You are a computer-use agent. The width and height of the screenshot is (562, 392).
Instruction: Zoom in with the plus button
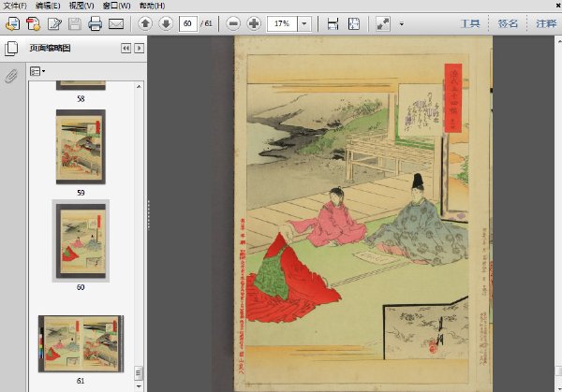point(254,23)
